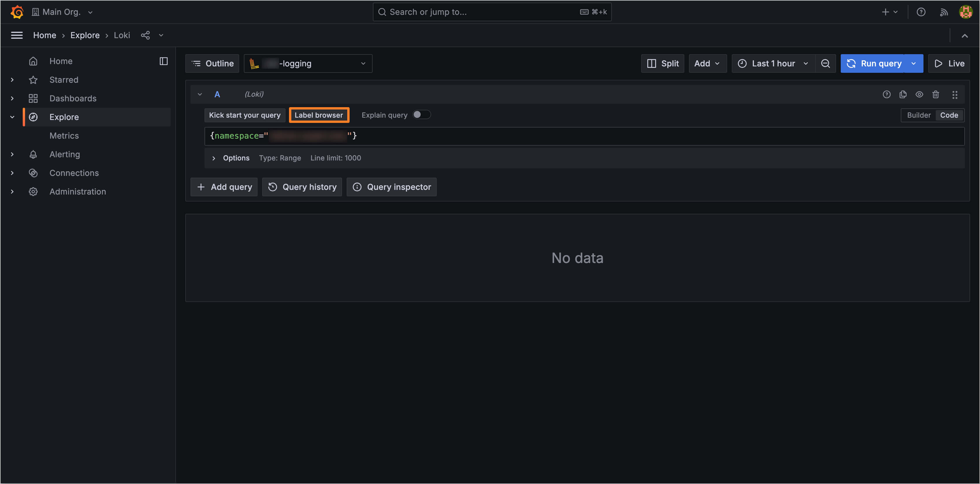Open the user profile avatar
Image resolution: width=980 pixels, height=484 pixels.
[965, 12]
